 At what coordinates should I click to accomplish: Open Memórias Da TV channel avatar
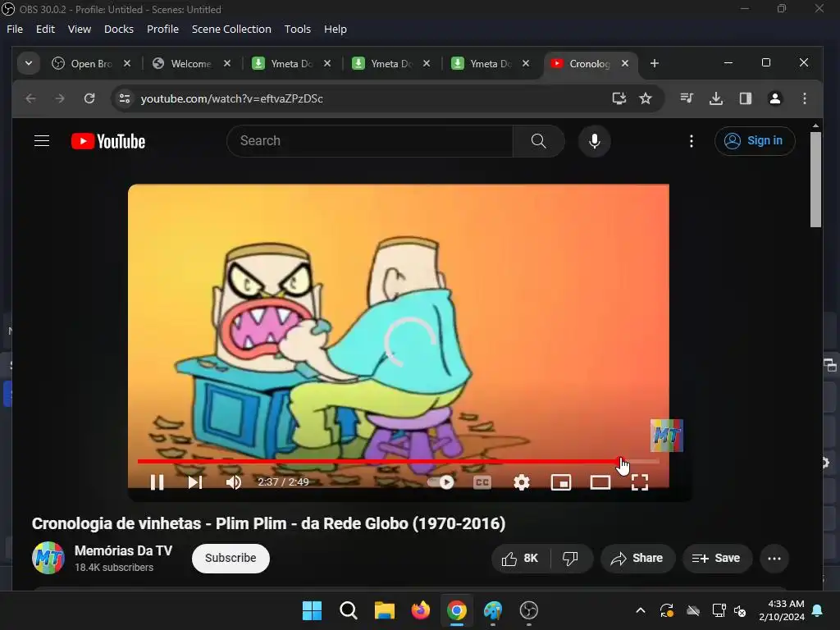(48, 558)
